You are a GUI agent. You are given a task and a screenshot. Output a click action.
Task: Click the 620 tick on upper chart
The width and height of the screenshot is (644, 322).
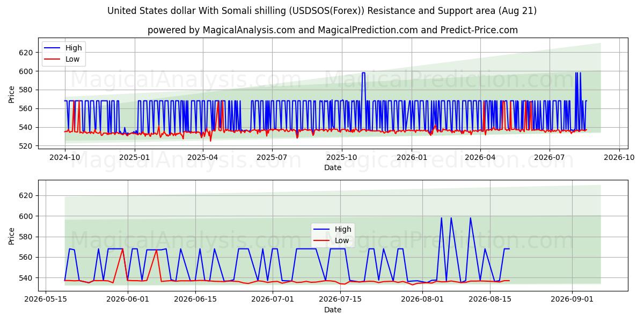coord(27,53)
